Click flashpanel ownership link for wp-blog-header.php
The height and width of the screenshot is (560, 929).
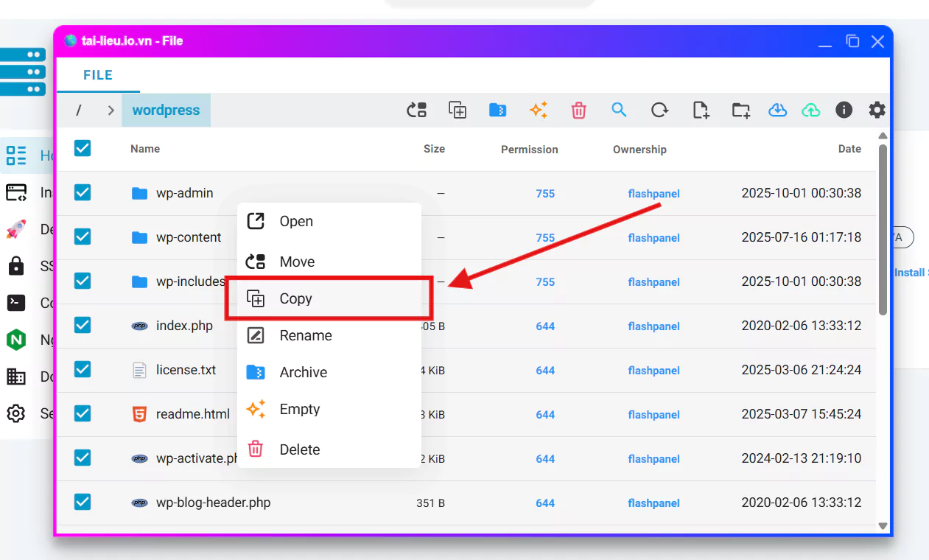653,503
